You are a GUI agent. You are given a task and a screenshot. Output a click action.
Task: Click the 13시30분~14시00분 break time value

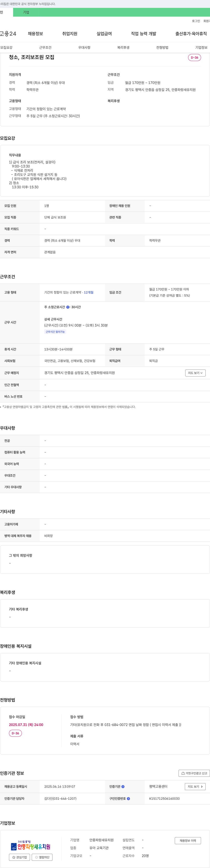coord(58,349)
